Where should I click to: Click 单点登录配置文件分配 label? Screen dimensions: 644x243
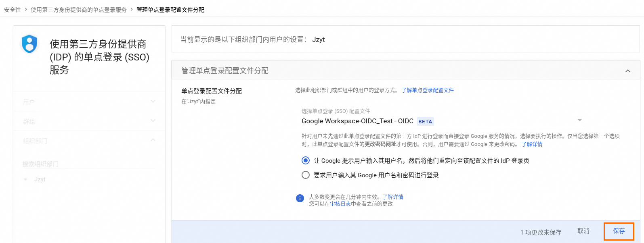point(212,91)
